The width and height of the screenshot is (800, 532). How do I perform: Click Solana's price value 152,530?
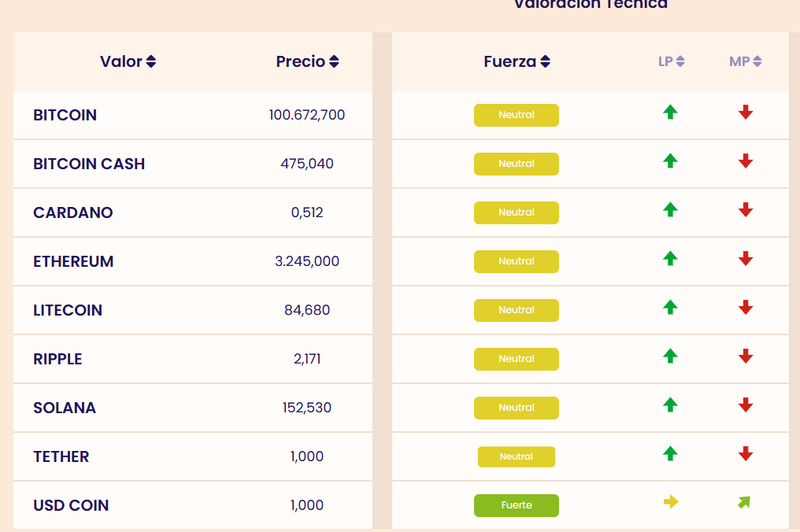coord(307,408)
